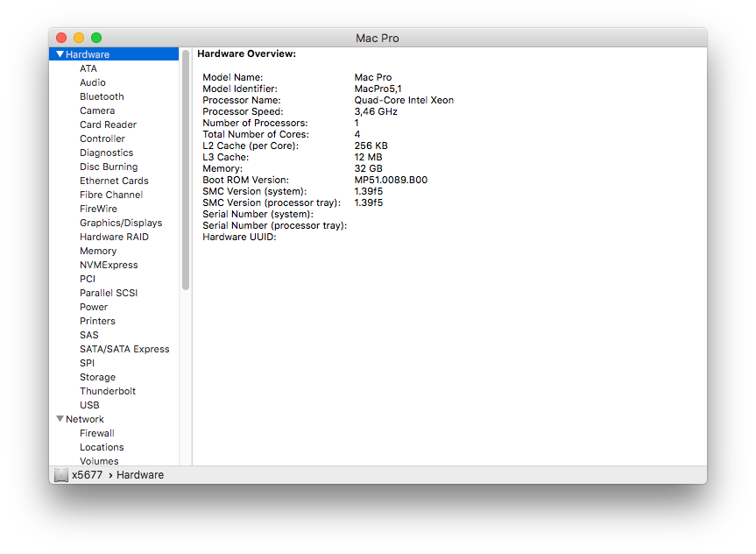This screenshot has height=554, width=756.
Task: Click the L2 Cache value 256 KB
Action: coord(371,146)
